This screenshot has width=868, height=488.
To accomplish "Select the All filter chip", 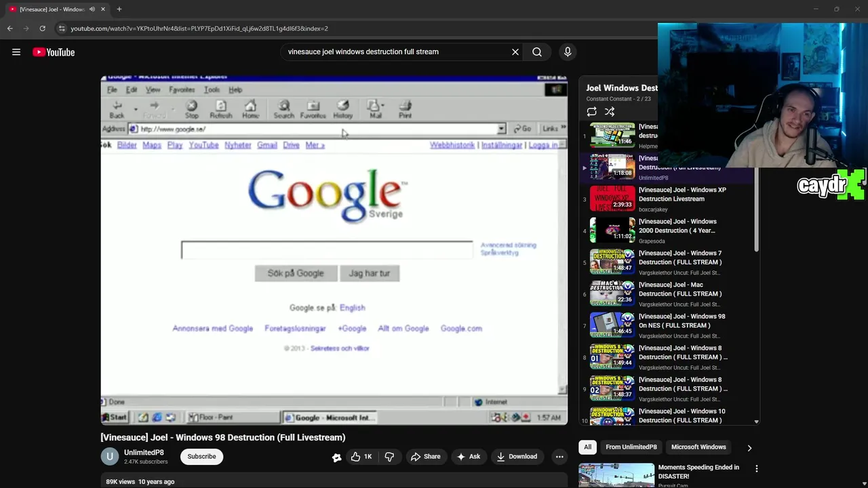I will [588, 447].
